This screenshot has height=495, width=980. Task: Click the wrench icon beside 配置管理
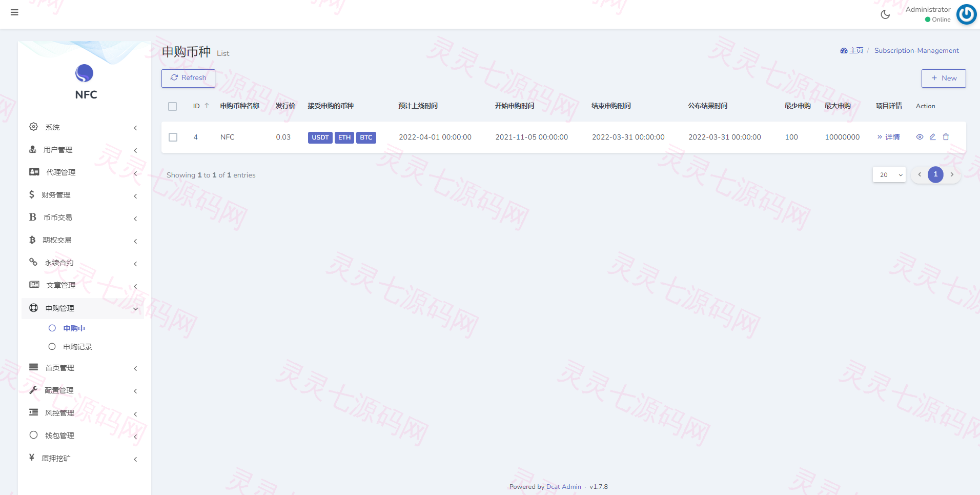point(33,390)
